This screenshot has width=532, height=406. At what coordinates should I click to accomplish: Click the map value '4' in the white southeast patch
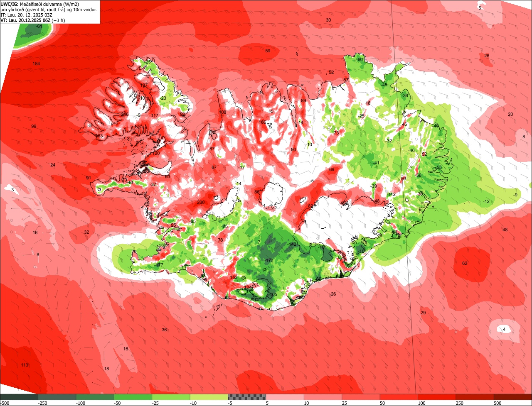coord(504,329)
